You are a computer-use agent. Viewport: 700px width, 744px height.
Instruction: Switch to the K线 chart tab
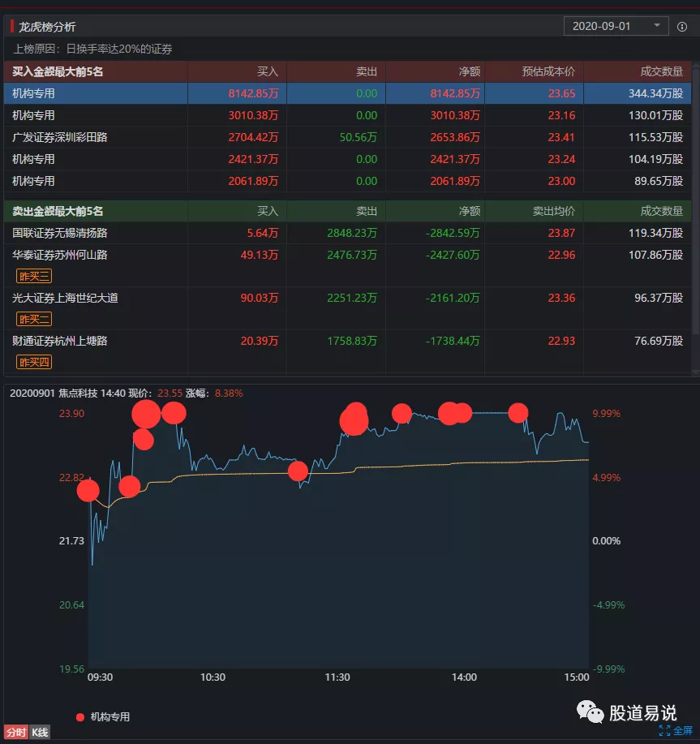(40, 733)
